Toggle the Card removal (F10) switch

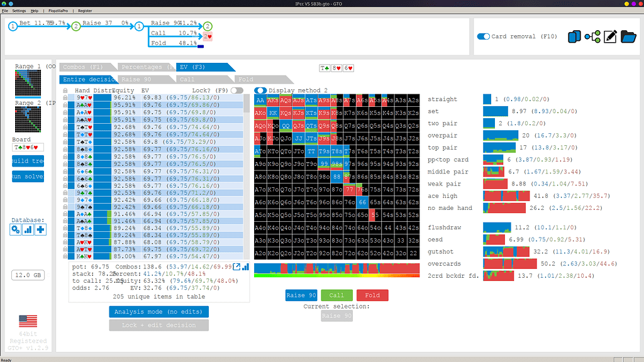tap(483, 36)
